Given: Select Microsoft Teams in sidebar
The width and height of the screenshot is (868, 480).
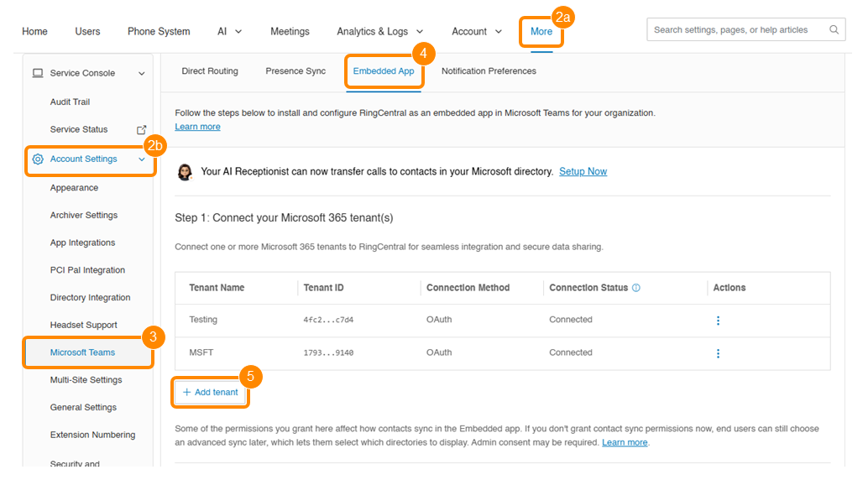Looking at the screenshot, I should click(82, 352).
